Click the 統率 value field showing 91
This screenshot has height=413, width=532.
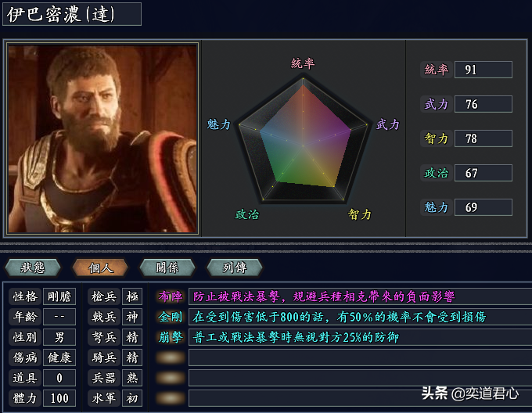click(483, 70)
